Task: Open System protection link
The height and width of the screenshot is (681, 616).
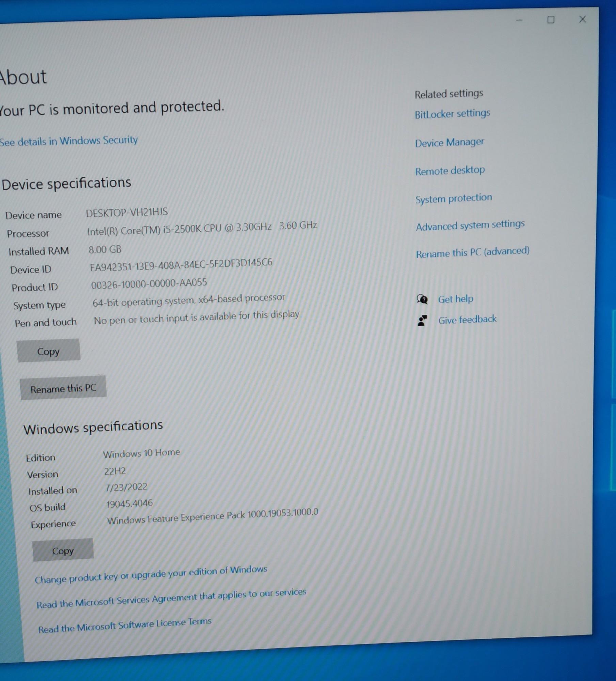Action: [x=454, y=198]
